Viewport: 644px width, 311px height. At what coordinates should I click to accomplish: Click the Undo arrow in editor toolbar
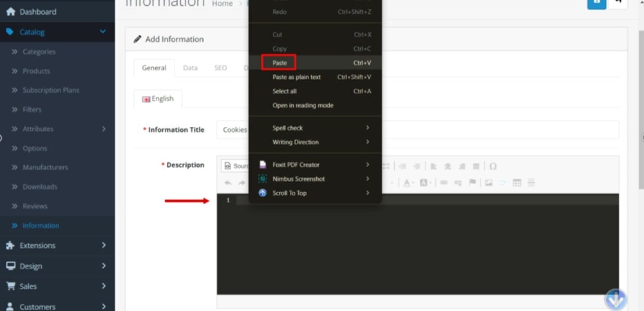[x=228, y=183]
